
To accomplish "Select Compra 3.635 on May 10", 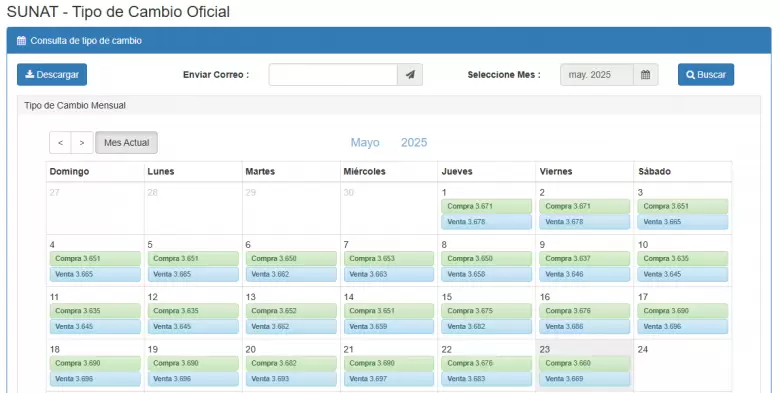I will [x=682, y=259].
